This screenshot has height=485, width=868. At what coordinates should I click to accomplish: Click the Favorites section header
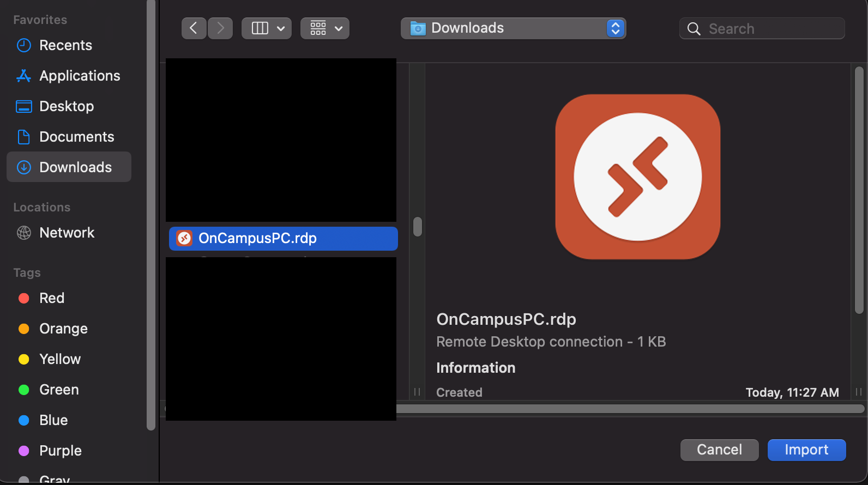(40, 20)
